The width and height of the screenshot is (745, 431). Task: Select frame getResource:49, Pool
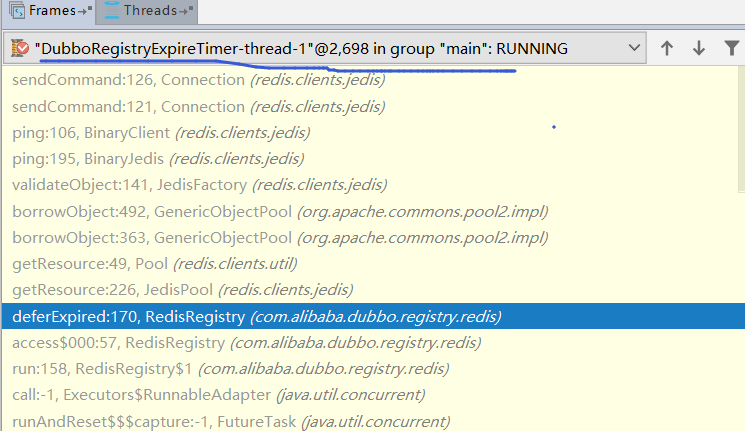click(x=373, y=264)
